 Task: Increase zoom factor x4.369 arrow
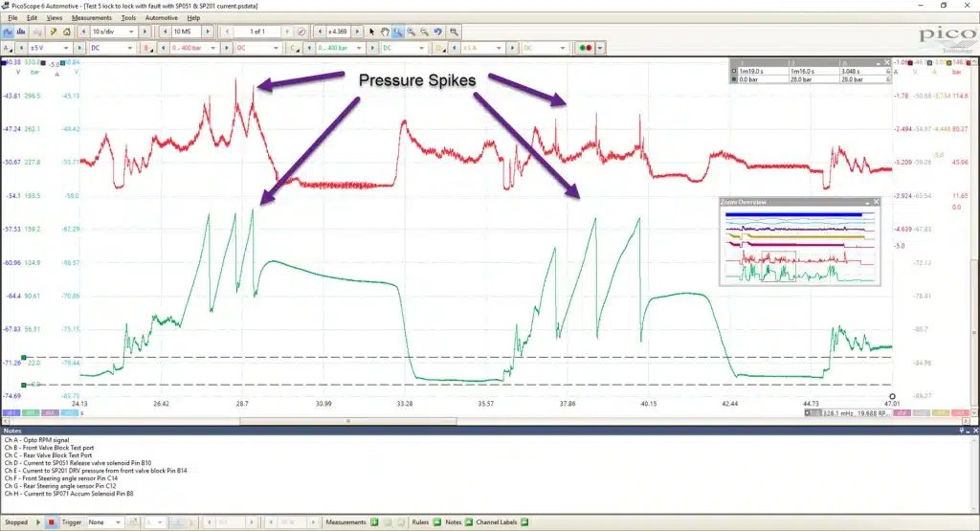358,32
